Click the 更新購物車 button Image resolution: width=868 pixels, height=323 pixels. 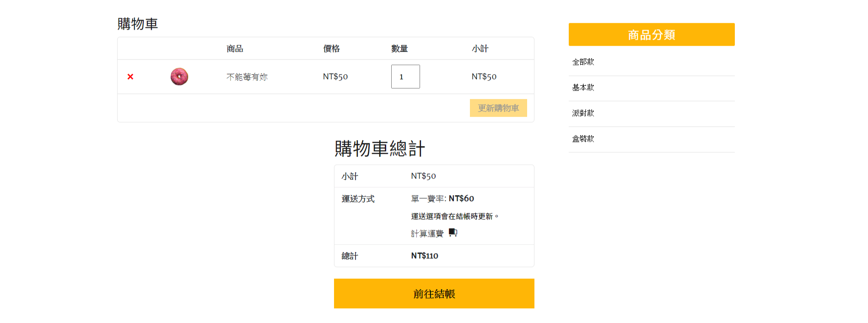(x=498, y=108)
